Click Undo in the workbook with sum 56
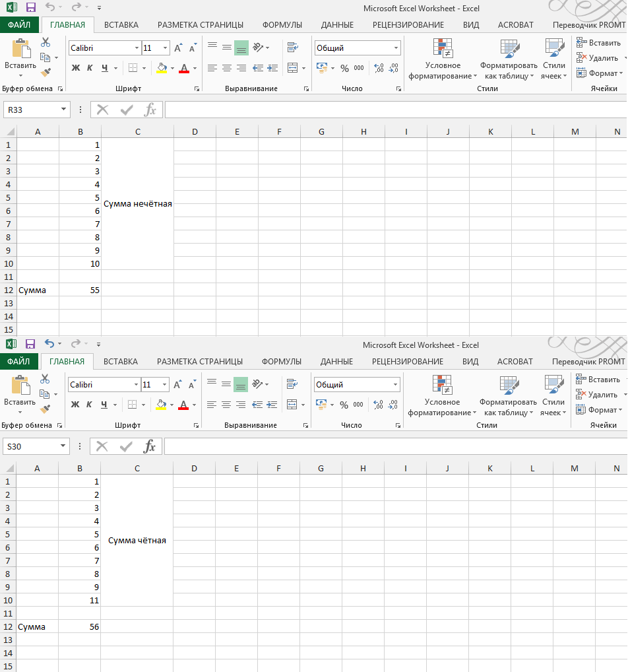This screenshot has height=672, width=628. 49,344
